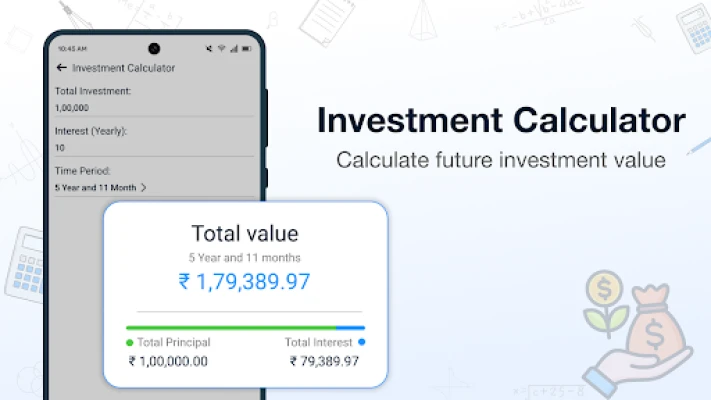Viewport: 711px width, 400px height.
Task: Open the 5 Year and 11 Month selector
Action: [96, 187]
